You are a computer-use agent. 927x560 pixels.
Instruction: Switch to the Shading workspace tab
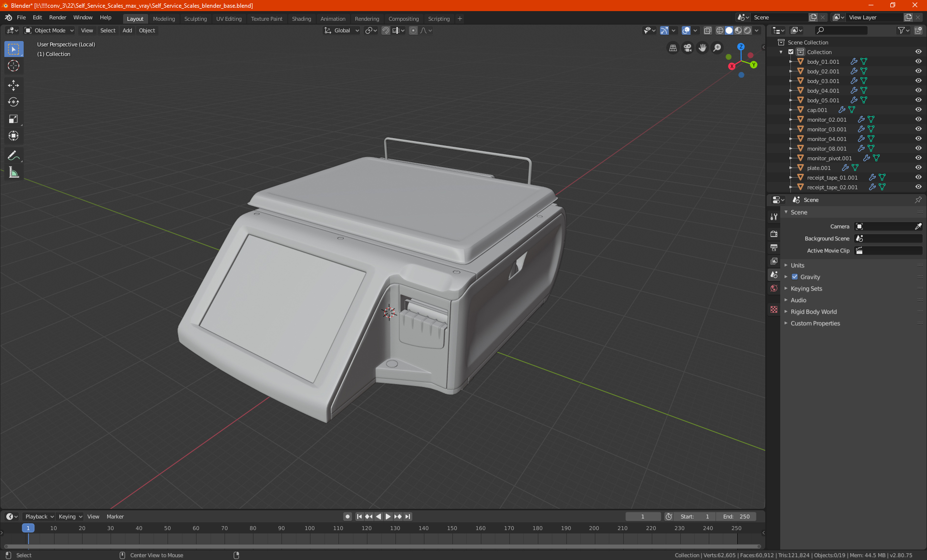(x=301, y=19)
